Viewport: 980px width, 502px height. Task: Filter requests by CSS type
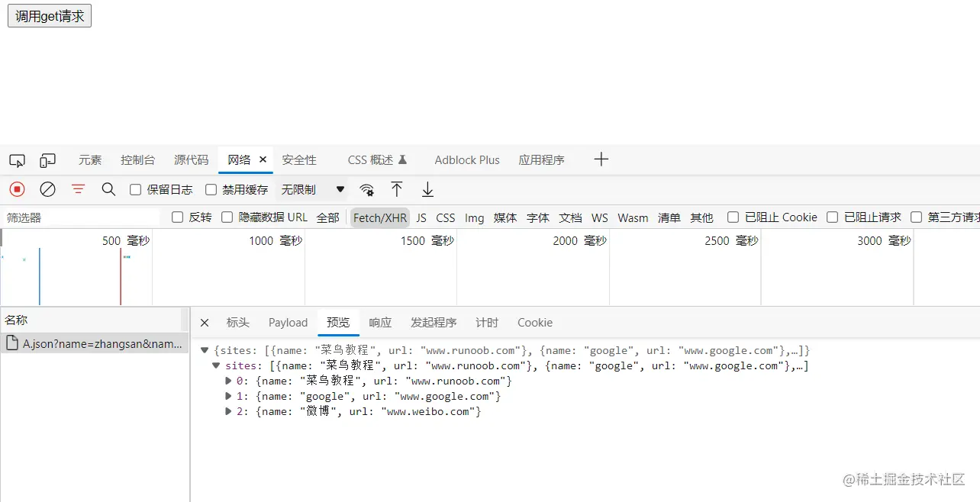tap(446, 217)
